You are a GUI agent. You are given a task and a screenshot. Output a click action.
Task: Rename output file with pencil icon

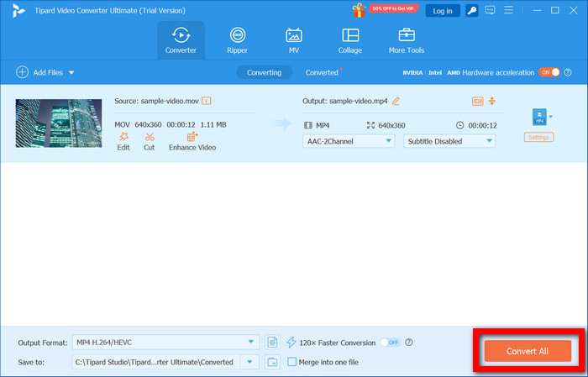pyautogui.click(x=396, y=102)
